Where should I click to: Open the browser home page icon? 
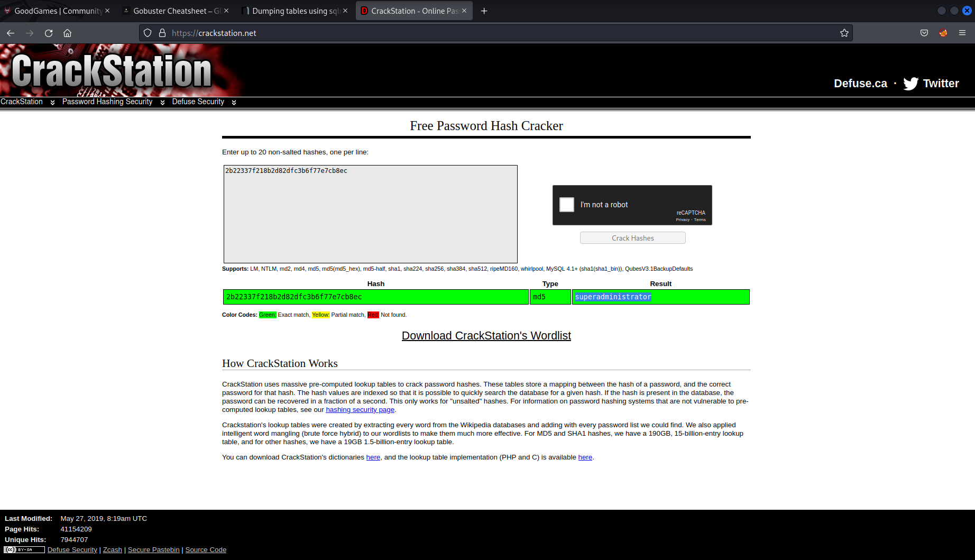click(68, 33)
